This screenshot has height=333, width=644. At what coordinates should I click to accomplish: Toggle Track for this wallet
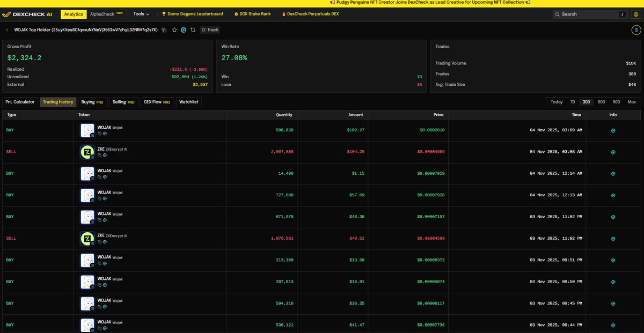point(209,30)
